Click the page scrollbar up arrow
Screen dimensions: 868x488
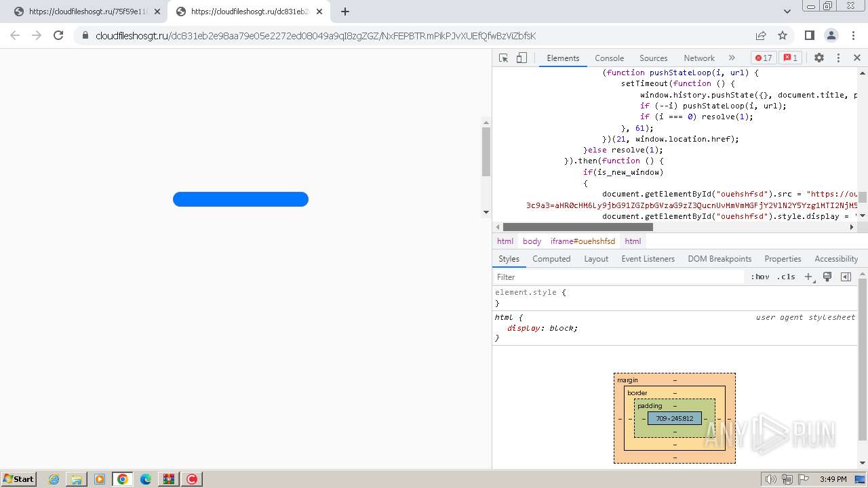486,123
